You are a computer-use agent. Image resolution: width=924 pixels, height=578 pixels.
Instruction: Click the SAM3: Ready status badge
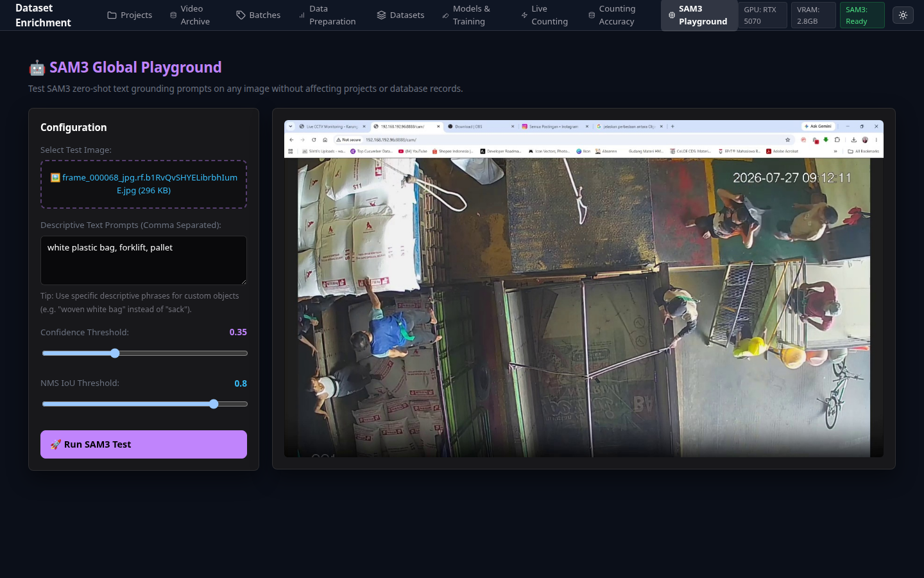(862, 15)
